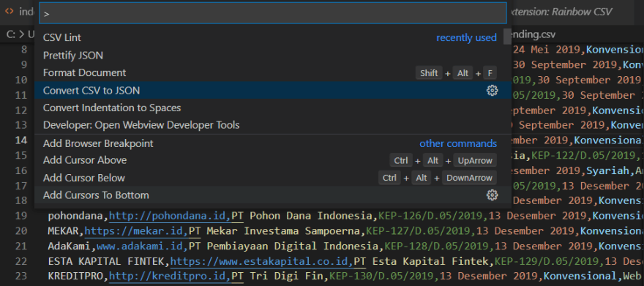This screenshot has height=286, width=644.
Task: Run the Format Document command
Action: click(273, 73)
